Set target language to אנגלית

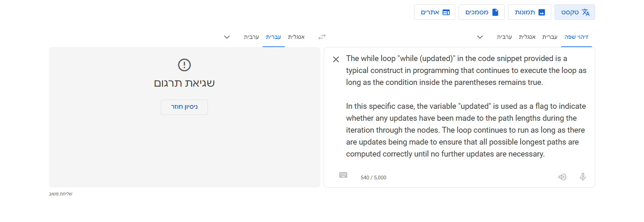pos(296,37)
